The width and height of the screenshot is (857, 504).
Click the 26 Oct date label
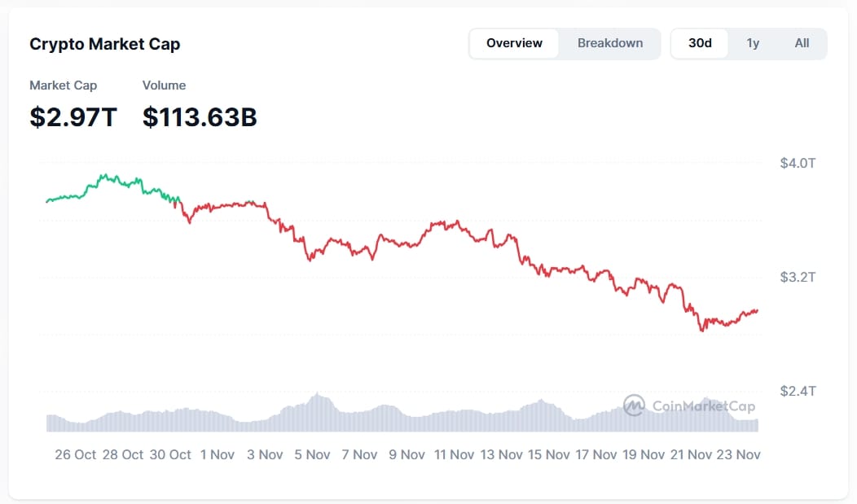coord(75,454)
